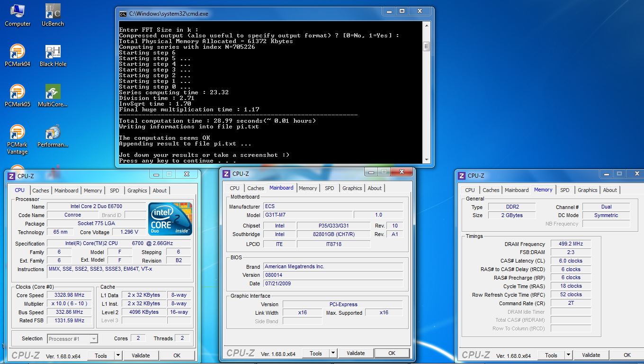Click OK in left CPU-Z window
Screen dimensions: 644x364
(x=177, y=355)
